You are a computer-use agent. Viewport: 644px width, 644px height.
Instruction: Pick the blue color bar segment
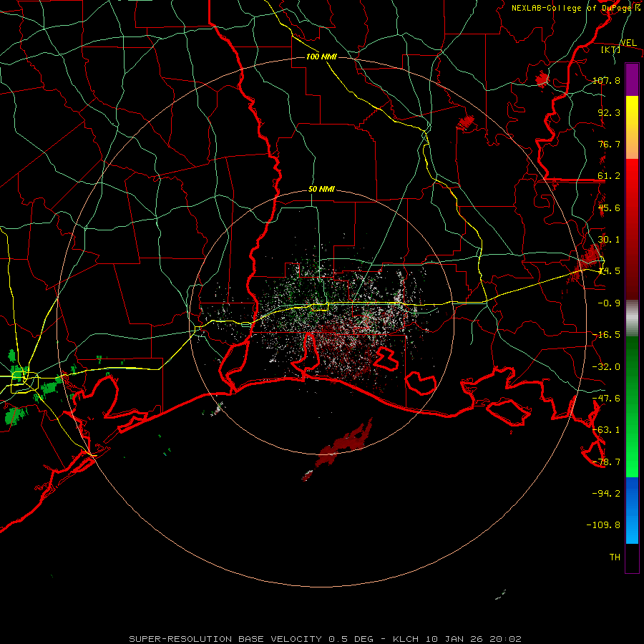click(x=632, y=510)
